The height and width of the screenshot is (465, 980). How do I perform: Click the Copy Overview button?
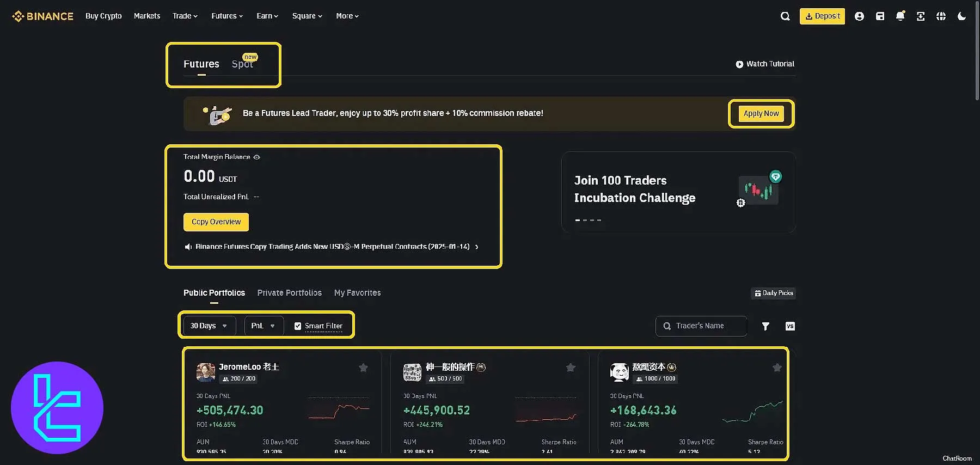coord(216,222)
